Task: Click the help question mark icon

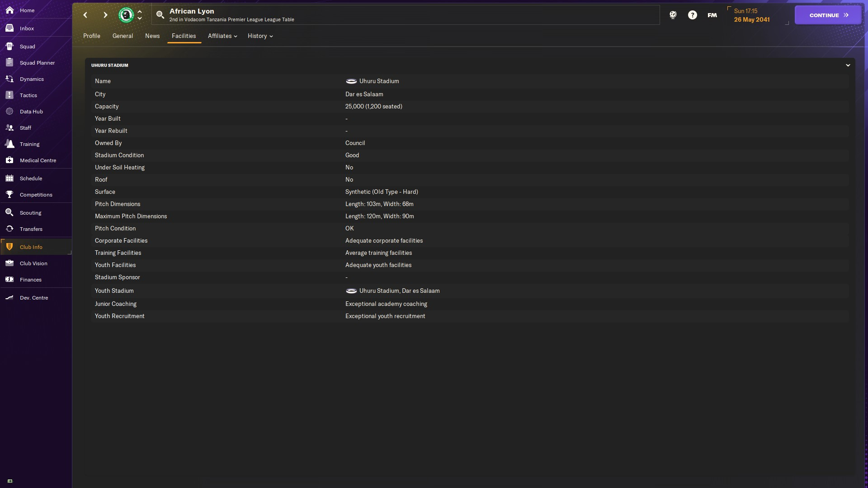Action: click(692, 15)
